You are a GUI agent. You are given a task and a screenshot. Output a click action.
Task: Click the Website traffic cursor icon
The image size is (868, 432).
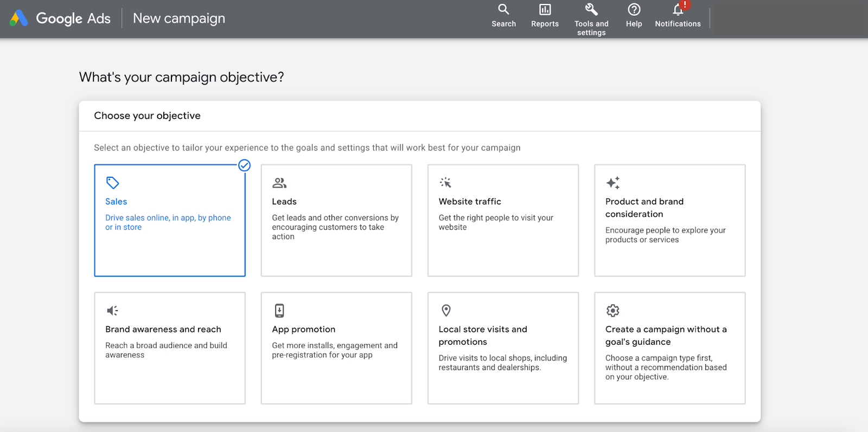point(445,183)
